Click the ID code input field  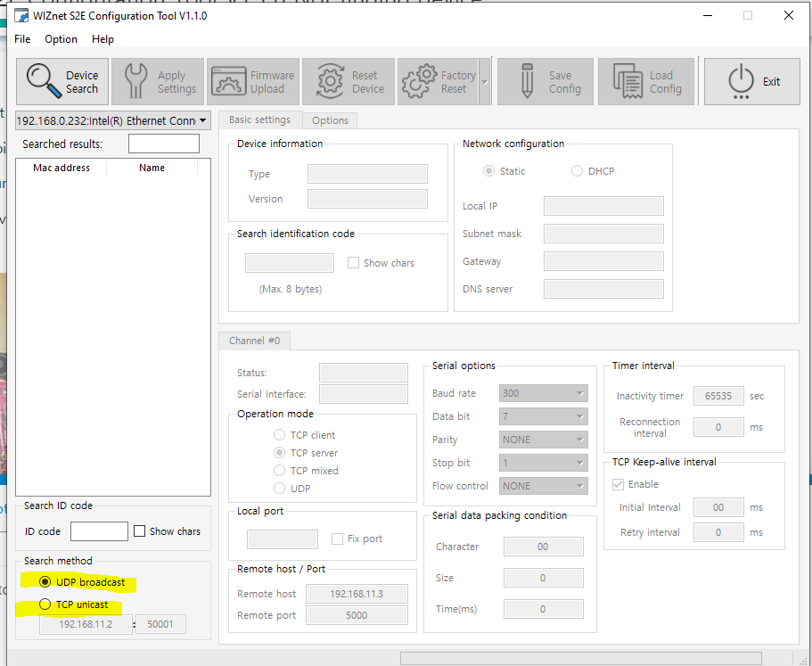[x=99, y=531]
